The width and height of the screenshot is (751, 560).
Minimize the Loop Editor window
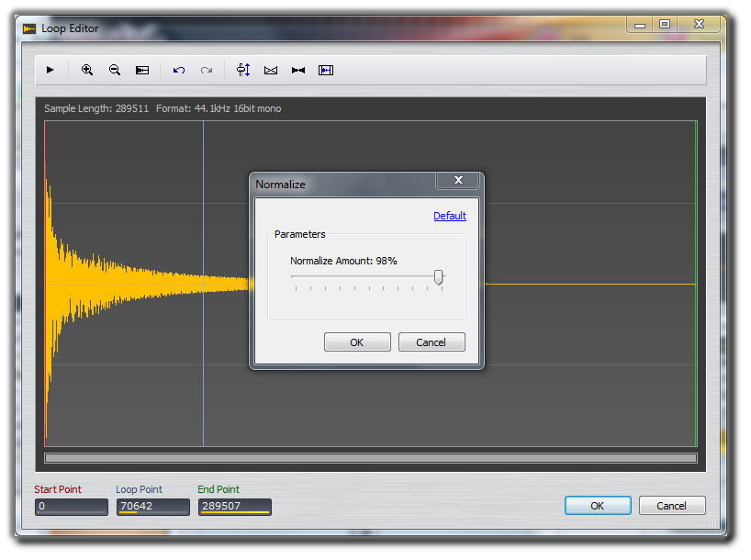tap(640, 24)
